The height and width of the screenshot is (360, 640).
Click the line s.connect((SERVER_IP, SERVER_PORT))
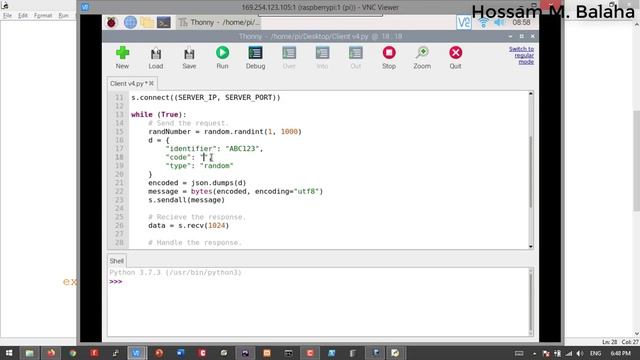[206, 98]
